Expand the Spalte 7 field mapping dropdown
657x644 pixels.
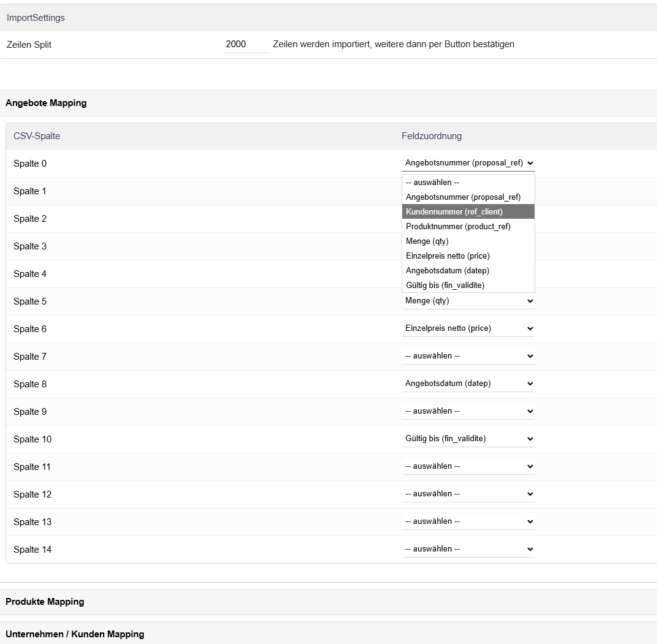[468, 356]
